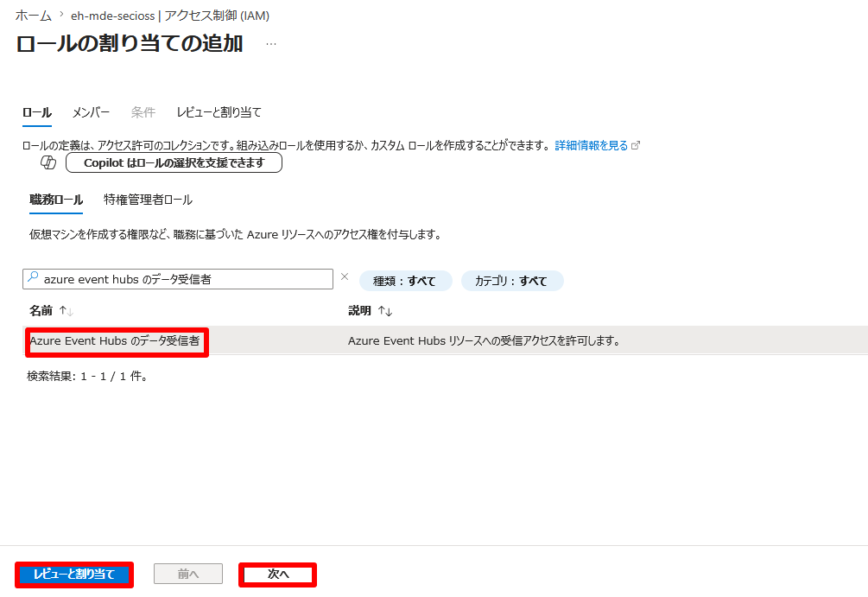Open the 詳細情報を見る link
This screenshot has height=597, width=868.
coord(592,145)
